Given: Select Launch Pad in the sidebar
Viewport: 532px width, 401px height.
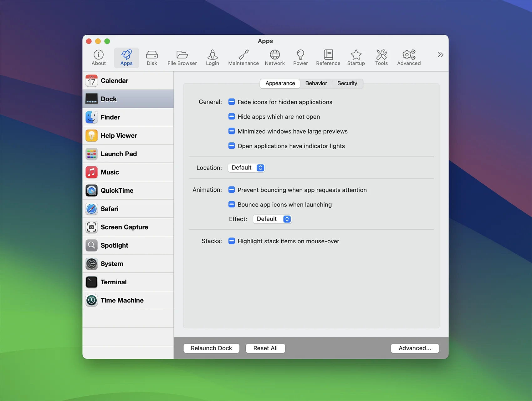Looking at the screenshot, I should [x=128, y=154].
